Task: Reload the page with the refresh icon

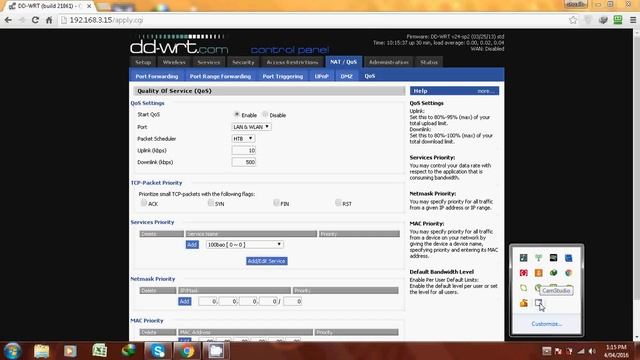Action: [36, 20]
